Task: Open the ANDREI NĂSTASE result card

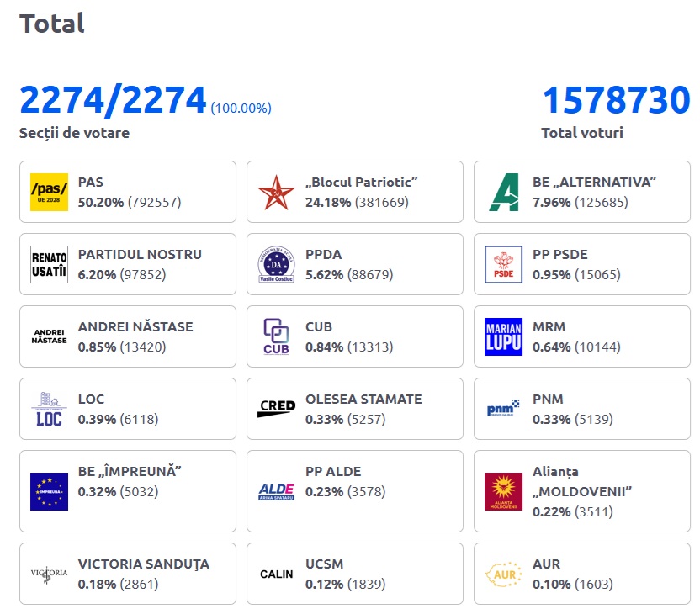Action: [127, 336]
